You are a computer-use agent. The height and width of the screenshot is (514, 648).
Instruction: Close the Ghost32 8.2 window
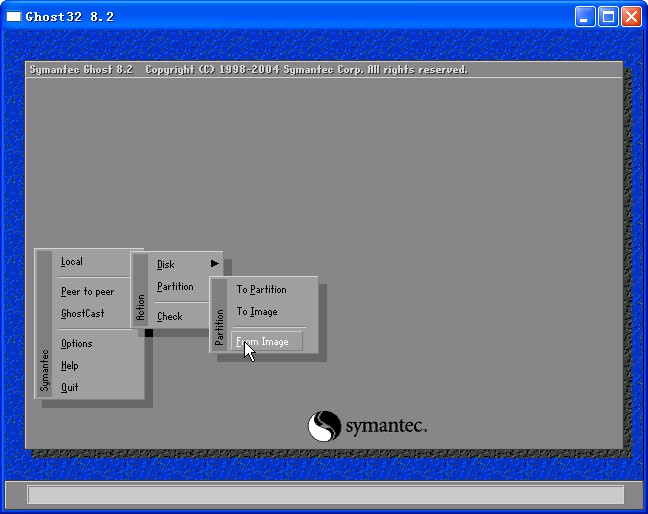click(x=631, y=17)
